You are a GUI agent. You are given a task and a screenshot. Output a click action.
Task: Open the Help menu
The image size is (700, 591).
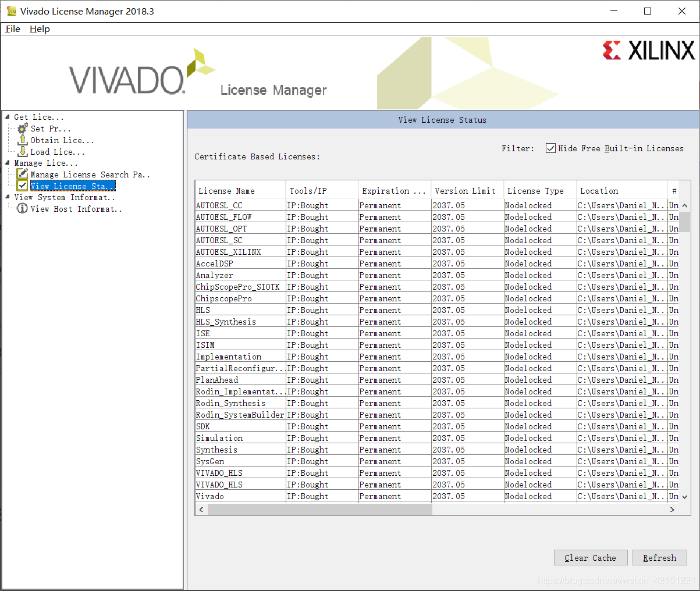coord(40,29)
